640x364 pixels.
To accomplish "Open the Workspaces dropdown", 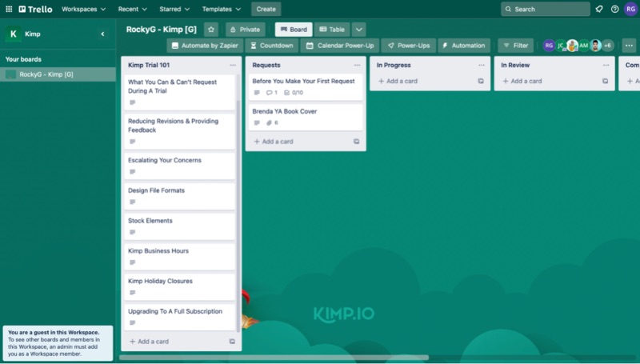I will (x=83, y=9).
